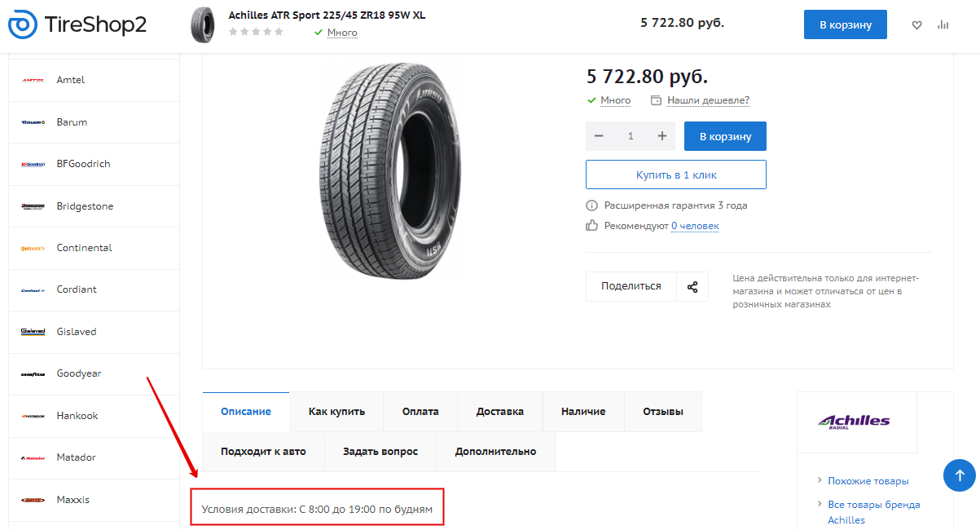
Task: Click the blue scroll-to-top arrow button
Action: pos(960,475)
